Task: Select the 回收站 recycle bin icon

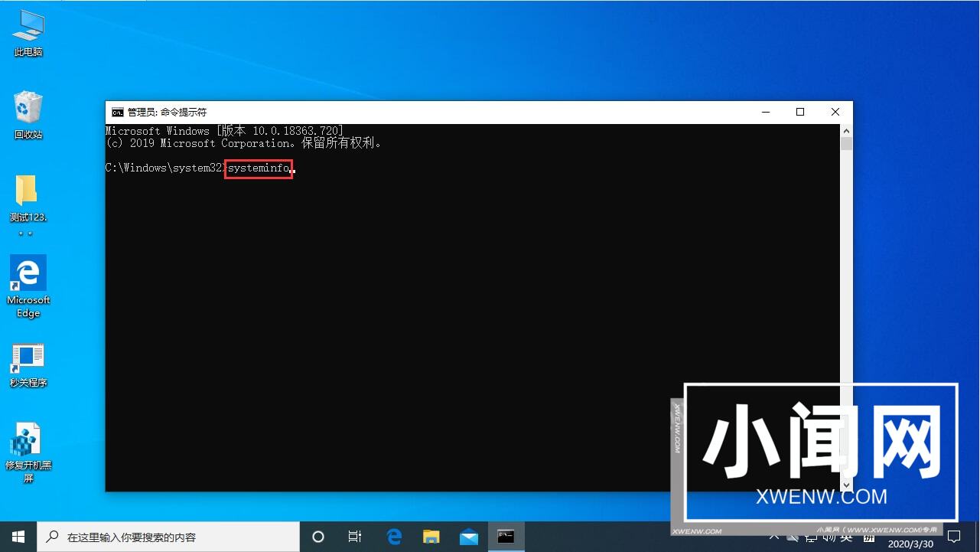Action: [x=28, y=115]
